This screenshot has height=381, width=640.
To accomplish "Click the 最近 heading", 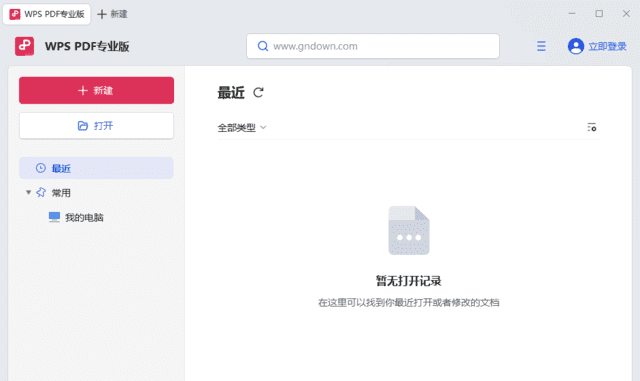I will point(231,93).
